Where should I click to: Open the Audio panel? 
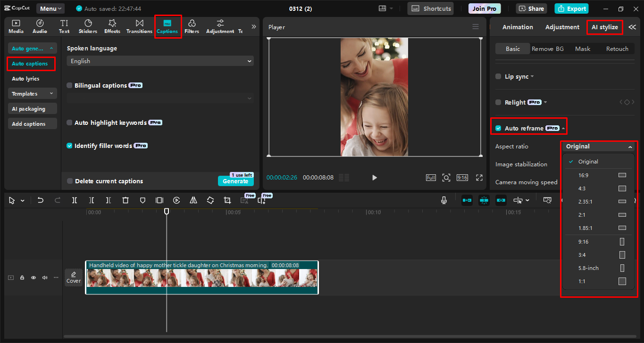[40, 26]
